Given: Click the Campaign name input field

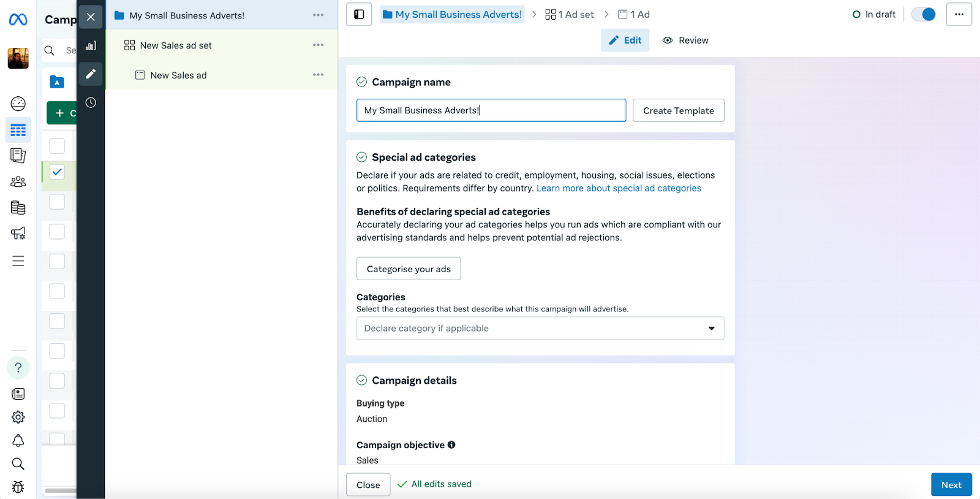Looking at the screenshot, I should pos(491,111).
